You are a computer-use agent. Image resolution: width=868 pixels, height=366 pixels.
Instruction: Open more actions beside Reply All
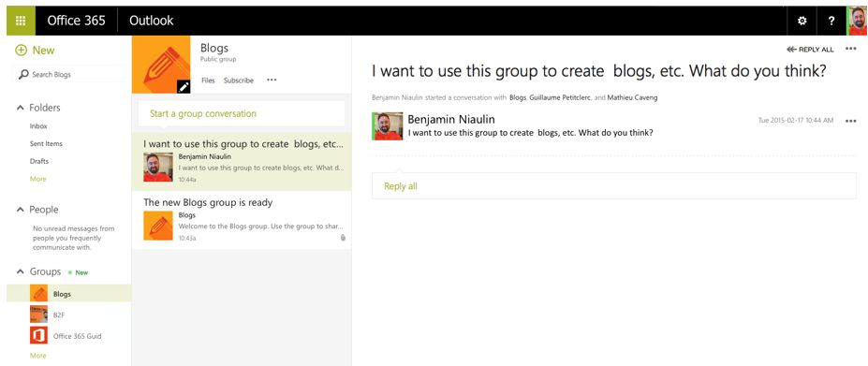pyautogui.click(x=851, y=49)
